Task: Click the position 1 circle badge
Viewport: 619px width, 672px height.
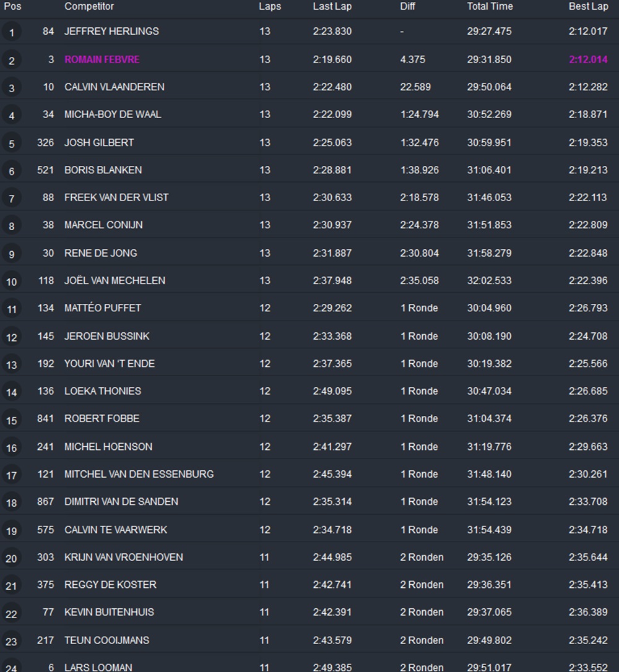Action: pos(11,32)
